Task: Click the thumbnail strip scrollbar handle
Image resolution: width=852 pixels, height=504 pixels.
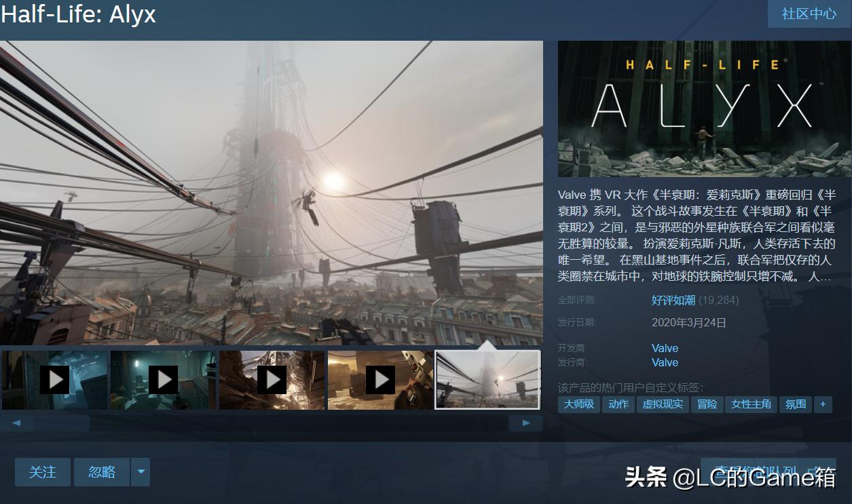Action: [x=62, y=423]
